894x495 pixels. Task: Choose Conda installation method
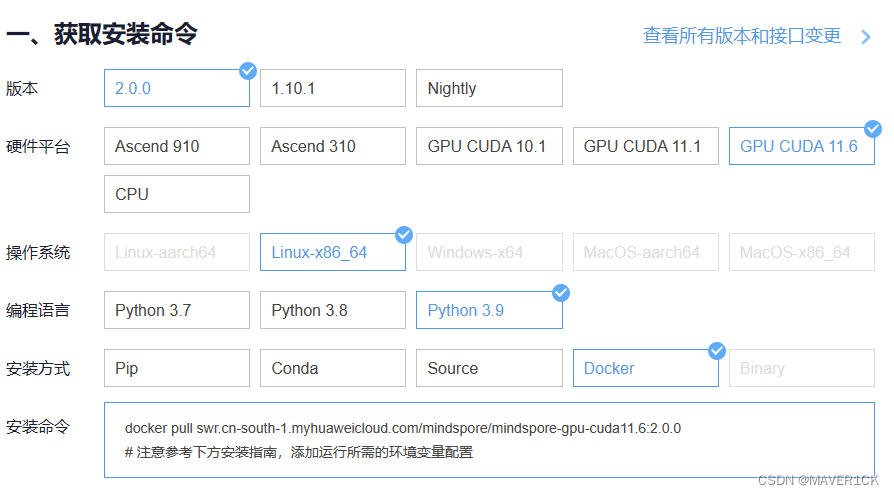(333, 368)
